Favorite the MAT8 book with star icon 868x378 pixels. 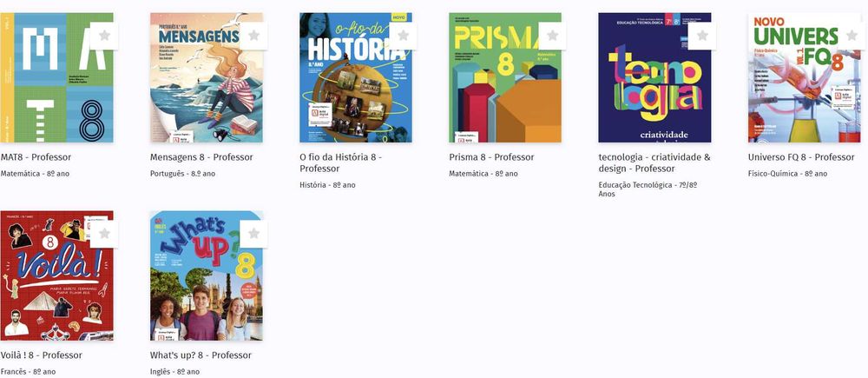click(104, 36)
